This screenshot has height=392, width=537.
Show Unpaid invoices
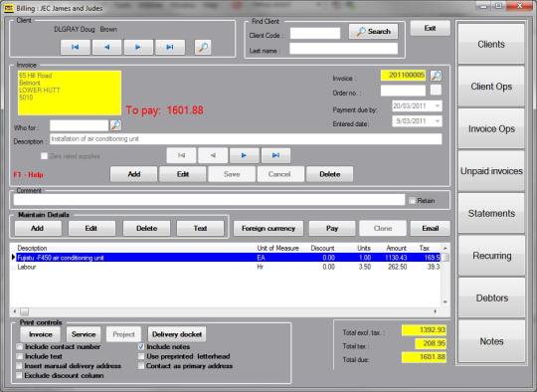click(x=491, y=171)
